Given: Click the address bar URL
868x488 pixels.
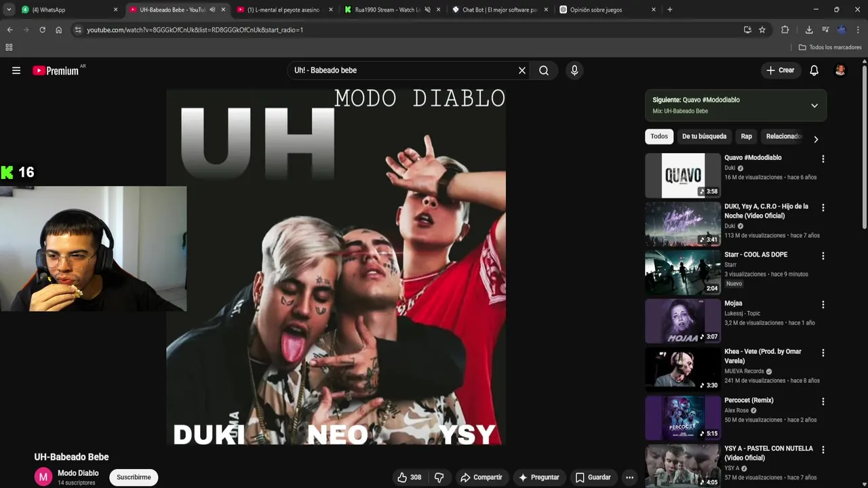Looking at the screenshot, I should 195,30.
